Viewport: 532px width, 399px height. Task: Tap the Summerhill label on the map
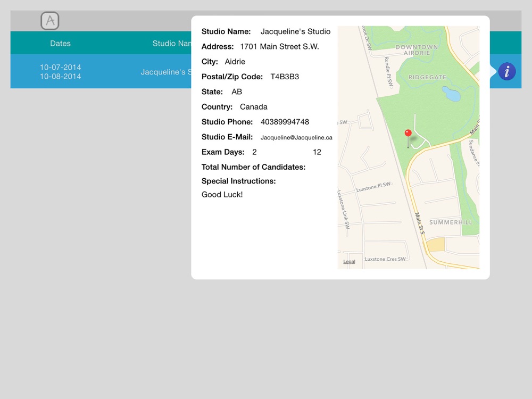(x=451, y=222)
